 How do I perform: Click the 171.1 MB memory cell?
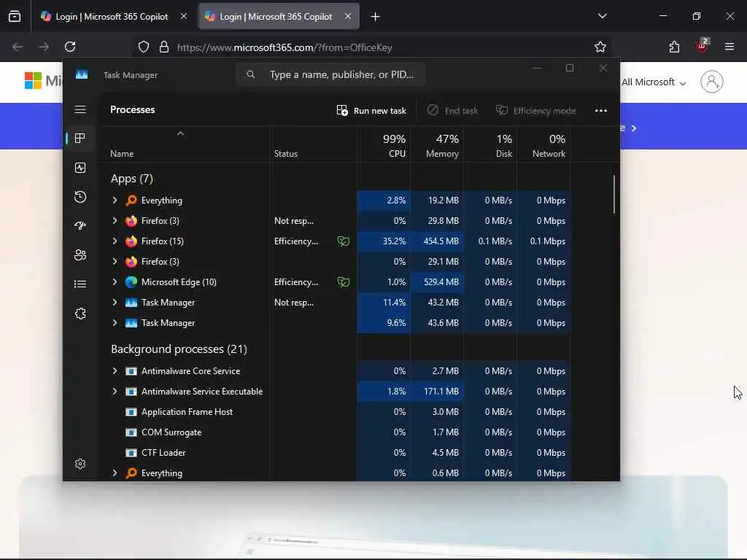coord(437,392)
